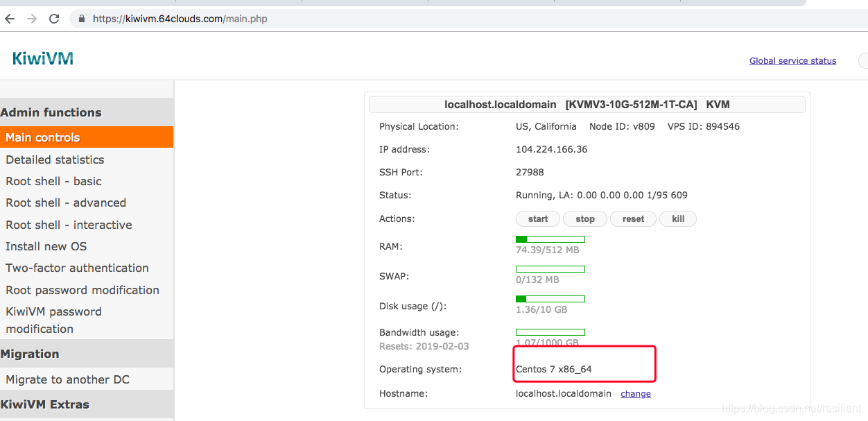This screenshot has height=421, width=868.
Task: Click the padlock site security icon
Action: [x=82, y=19]
